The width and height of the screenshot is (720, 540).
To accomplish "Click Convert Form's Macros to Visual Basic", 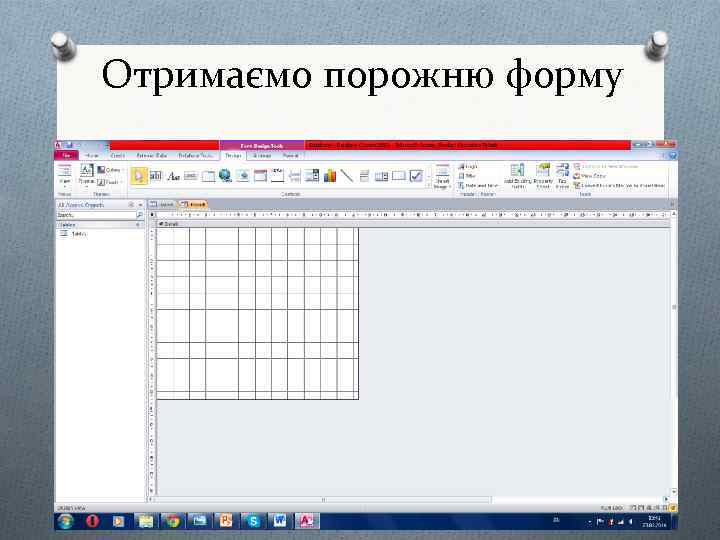I will tap(619, 186).
